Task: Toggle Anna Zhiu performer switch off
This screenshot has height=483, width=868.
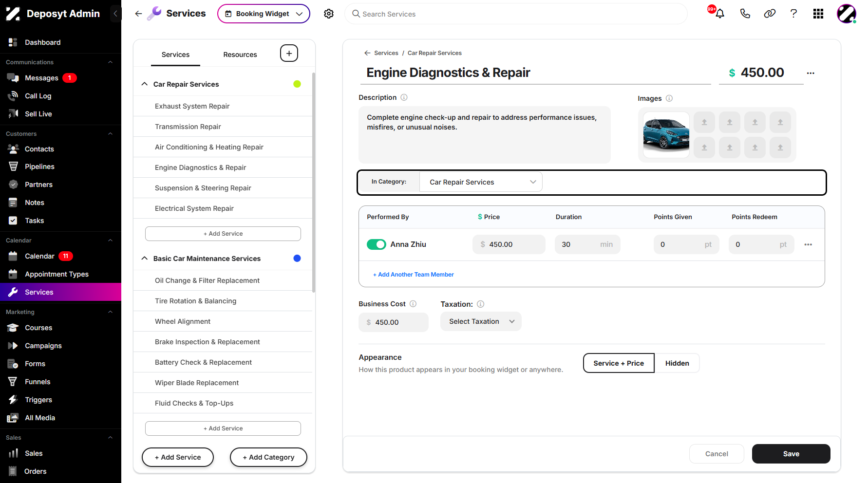Action: click(377, 244)
